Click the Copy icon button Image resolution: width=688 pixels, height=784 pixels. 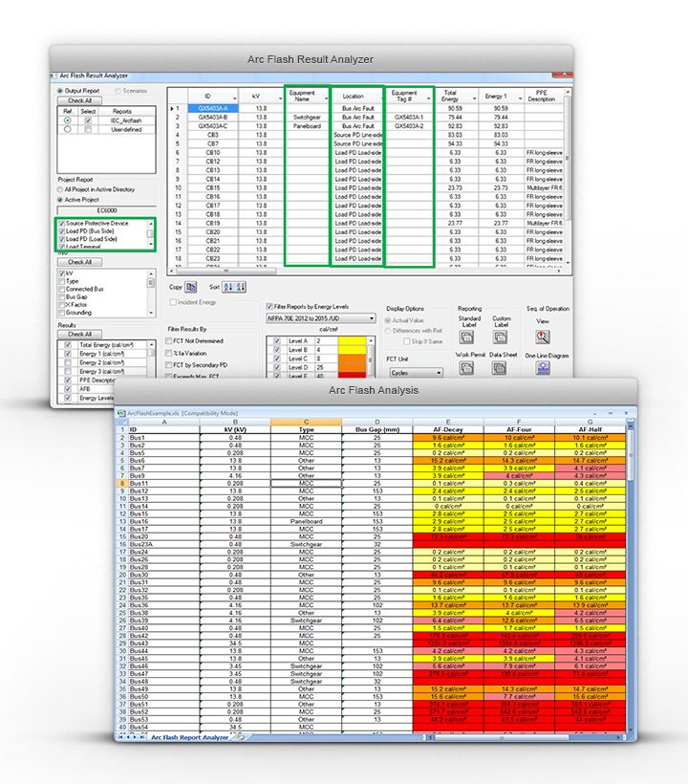click(x=191, y=286)
